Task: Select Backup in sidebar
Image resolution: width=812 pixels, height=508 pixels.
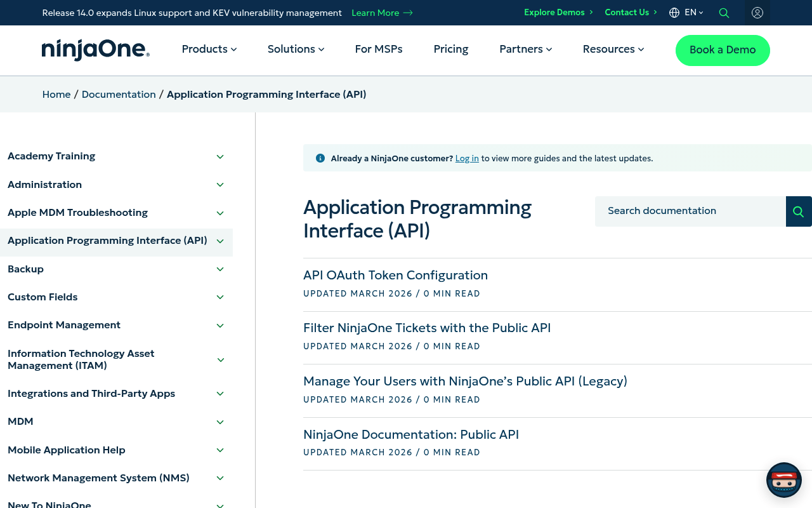Action: pos(25,269)
